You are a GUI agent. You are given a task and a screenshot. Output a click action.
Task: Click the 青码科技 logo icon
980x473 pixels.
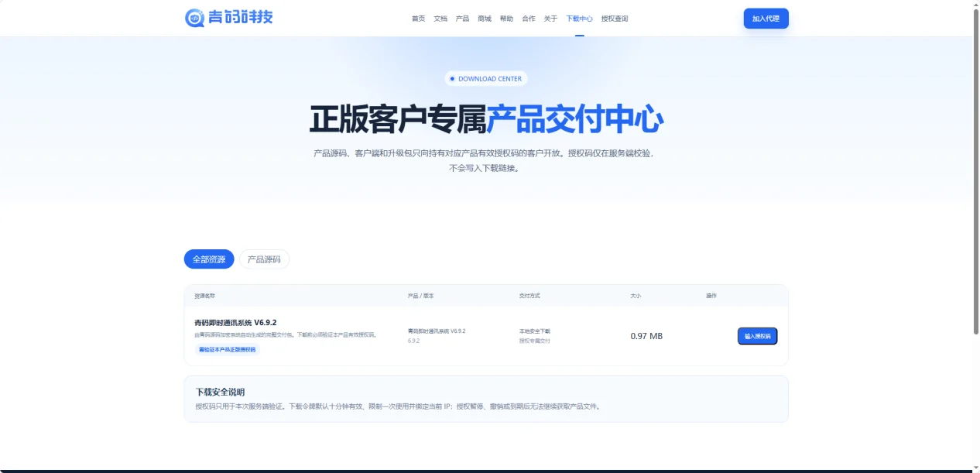(194, 18)
